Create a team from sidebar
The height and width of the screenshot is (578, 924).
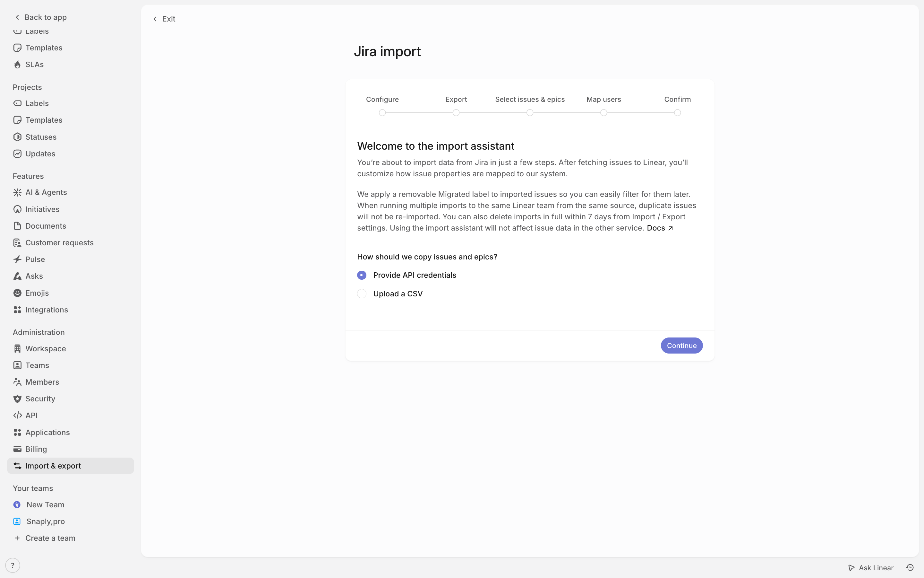pos(44,538)
